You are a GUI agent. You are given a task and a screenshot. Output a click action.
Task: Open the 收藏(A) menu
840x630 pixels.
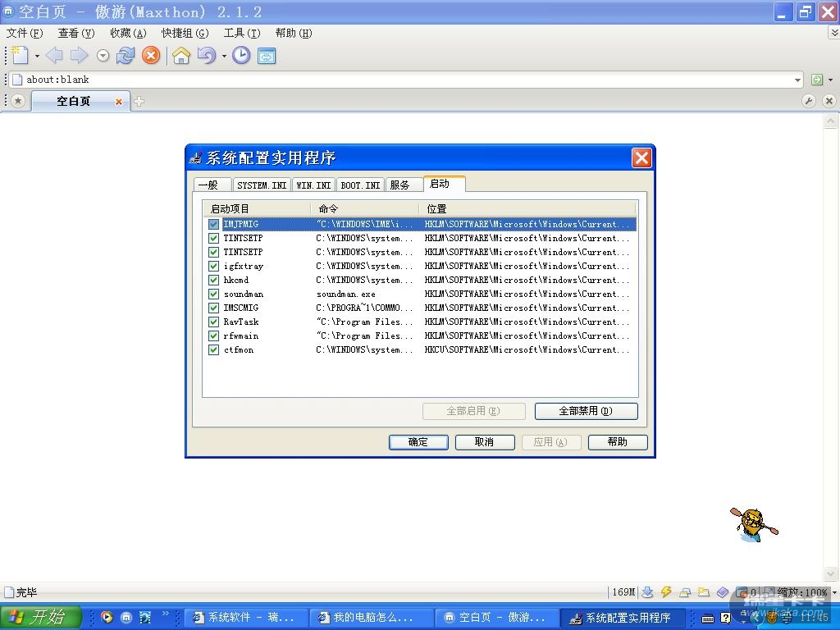click(128, 33)
